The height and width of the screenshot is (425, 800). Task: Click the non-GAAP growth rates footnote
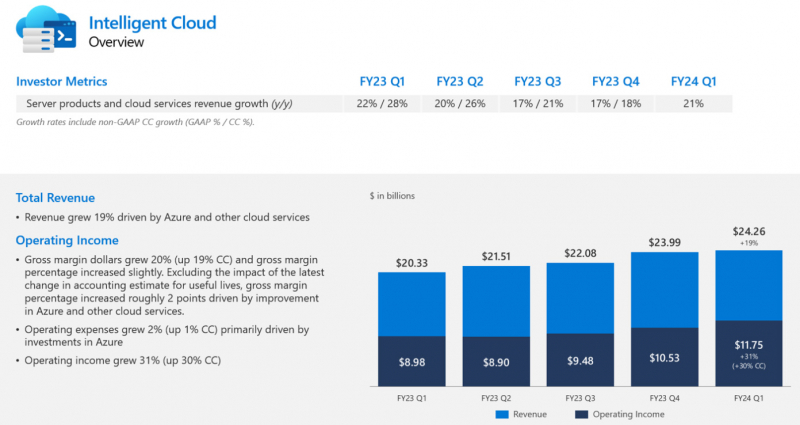[x=136, y=122]
